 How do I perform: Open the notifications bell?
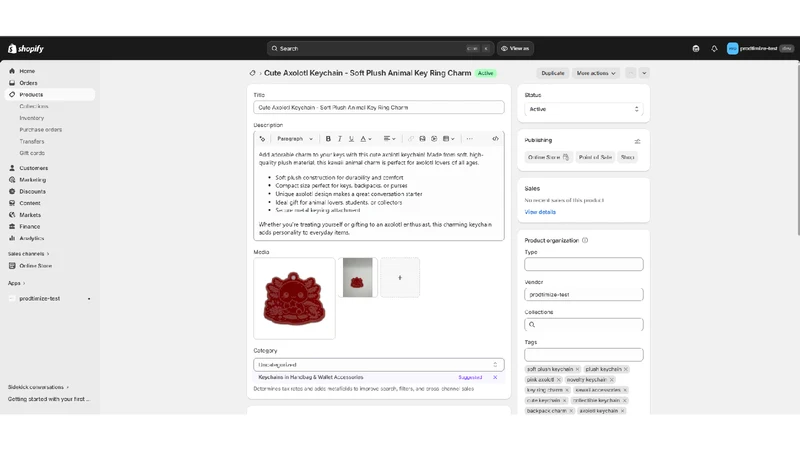pos(714,48)
